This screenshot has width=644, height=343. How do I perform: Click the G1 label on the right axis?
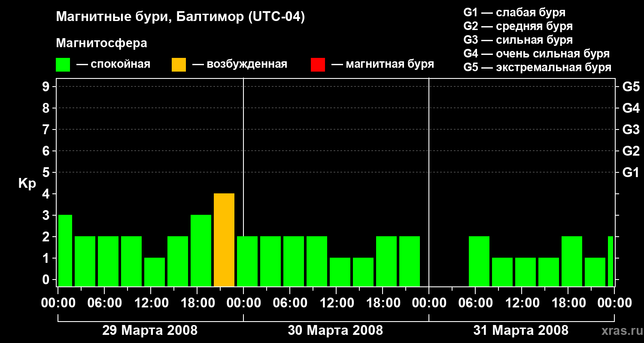click(631, 172)
